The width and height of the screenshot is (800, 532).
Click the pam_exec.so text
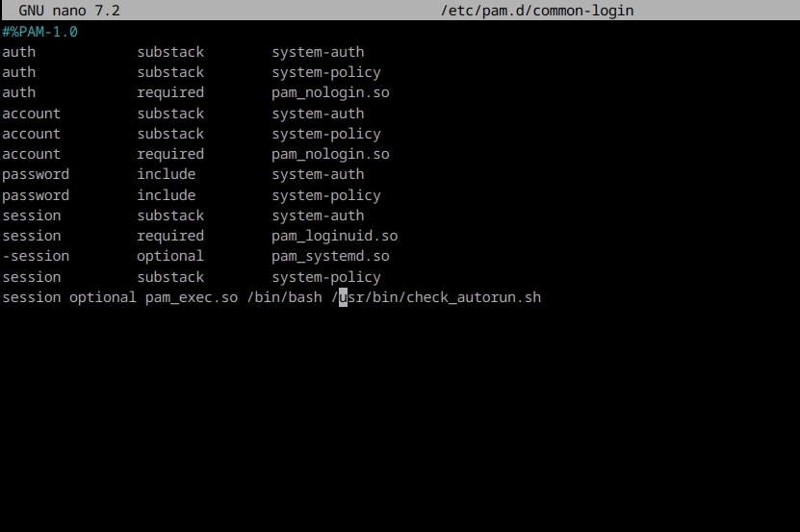click(x=192, y=297)
